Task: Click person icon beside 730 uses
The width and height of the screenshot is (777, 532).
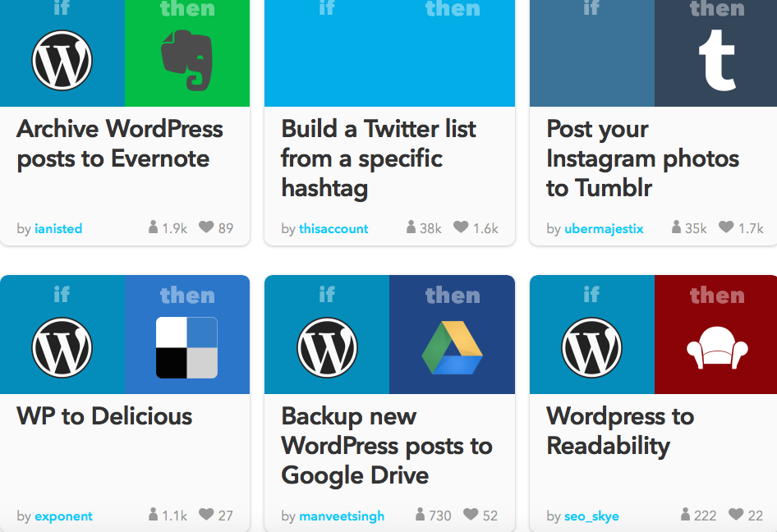Action: (420, 514)
